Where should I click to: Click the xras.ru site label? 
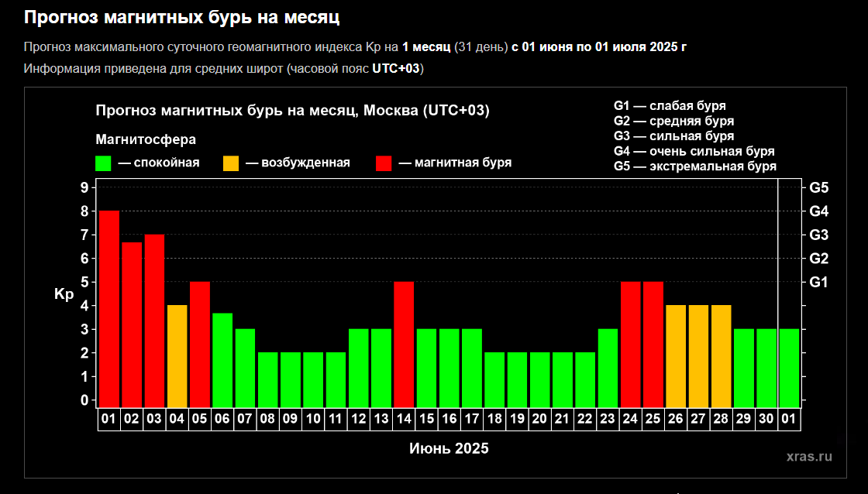tap(809, 456)
